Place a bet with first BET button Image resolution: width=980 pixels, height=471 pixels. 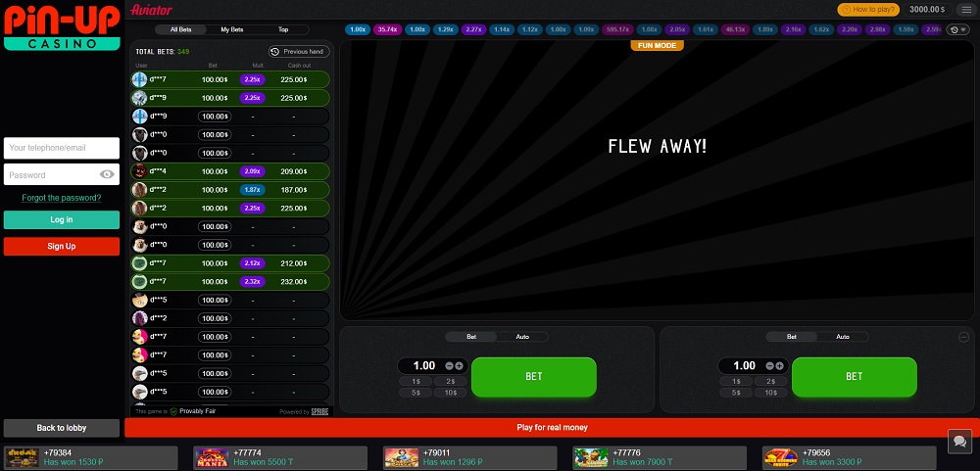coord(534,377)
